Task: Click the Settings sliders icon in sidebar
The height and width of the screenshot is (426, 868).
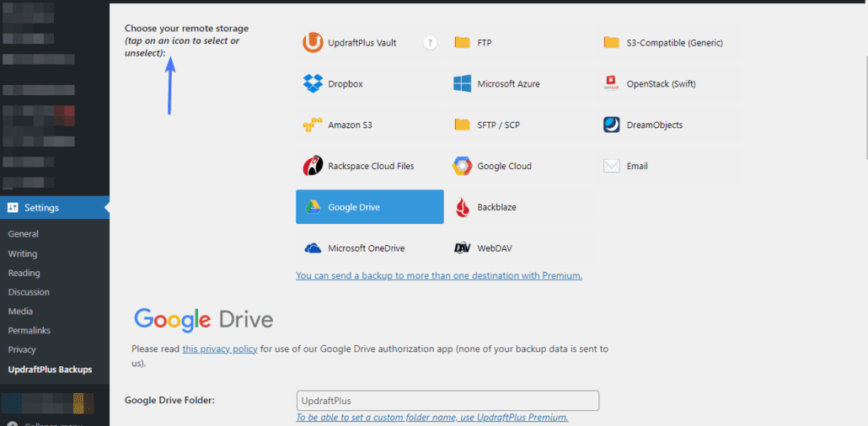Action: [x=13, y=208]
